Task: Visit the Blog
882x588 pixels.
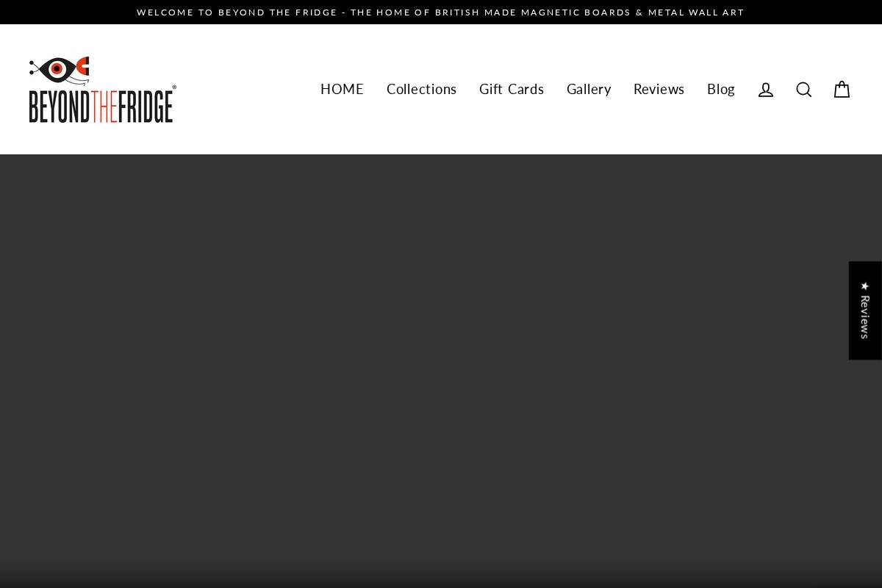Action: click(x=720, y=89)
